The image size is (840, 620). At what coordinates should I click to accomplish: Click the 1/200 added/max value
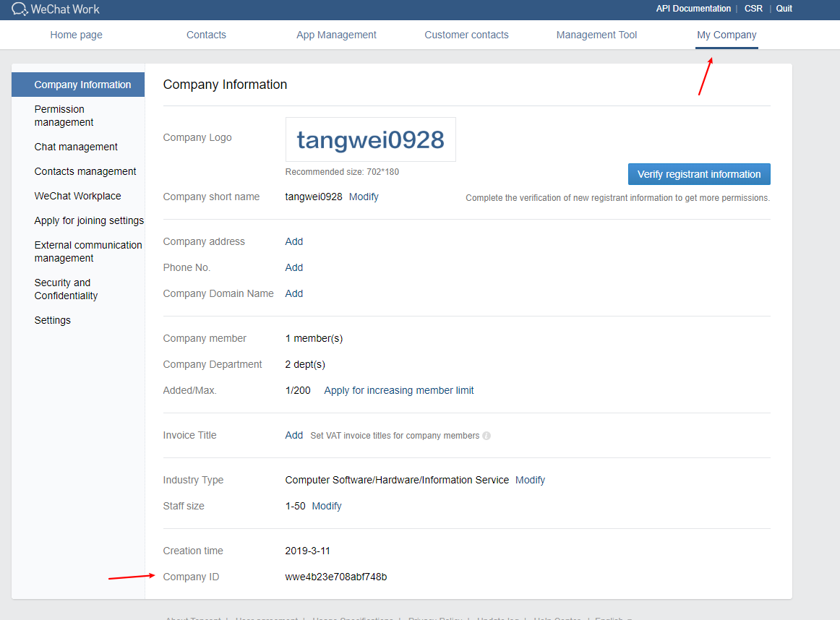click(x=298, y=390)
